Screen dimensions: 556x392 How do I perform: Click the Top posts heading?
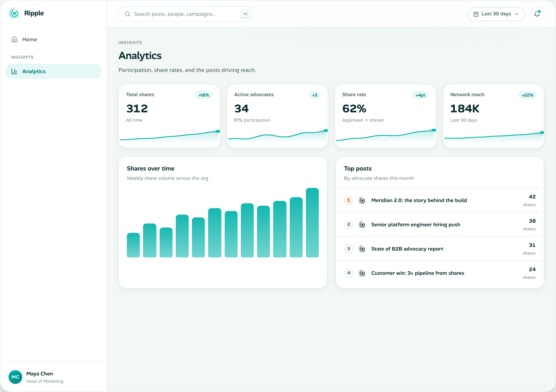point(358,169)
